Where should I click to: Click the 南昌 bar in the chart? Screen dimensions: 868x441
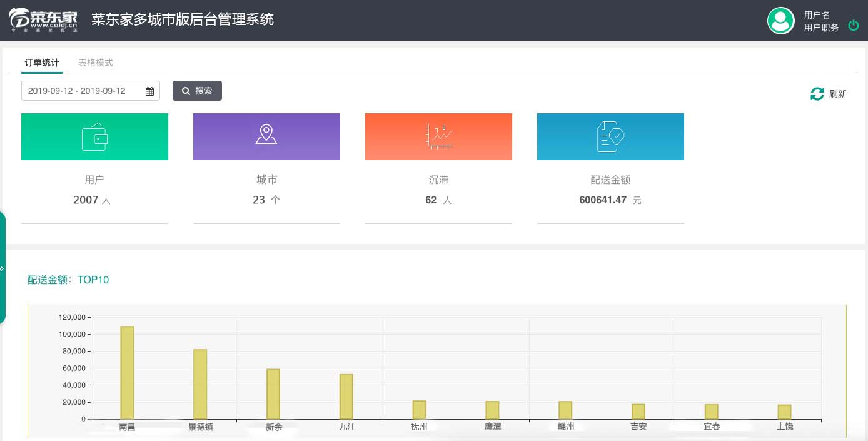click(127, 373)
